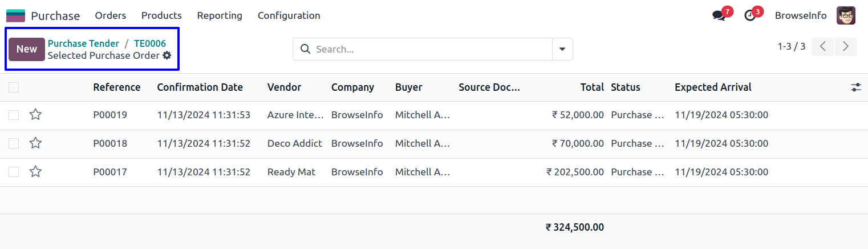Viewport: 868px width, 249px height.
Task: Click the New button
Action: [x=27, y=49]
